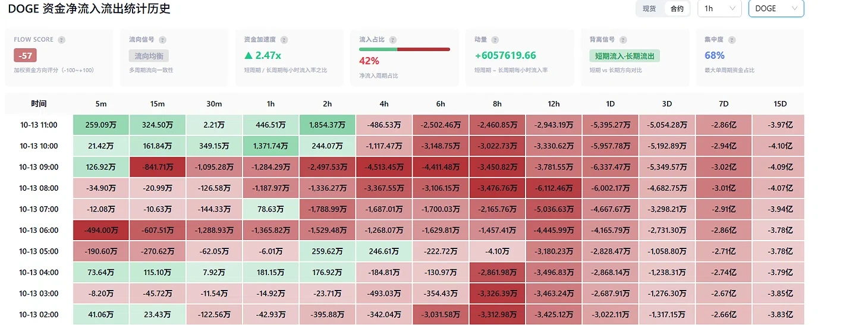Screen dimensions: 868x325
Task: Click the 1D column header
Action: (x=611, y=104)
